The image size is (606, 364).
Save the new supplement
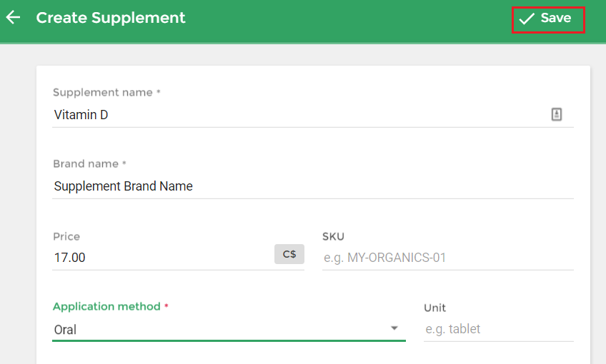[x=548, y=20]
